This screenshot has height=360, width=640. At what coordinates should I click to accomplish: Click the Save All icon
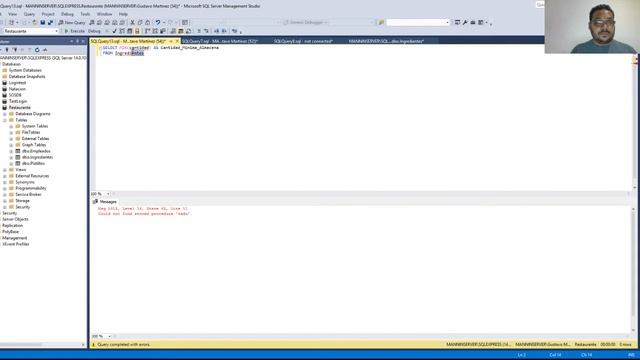point(50,22)
